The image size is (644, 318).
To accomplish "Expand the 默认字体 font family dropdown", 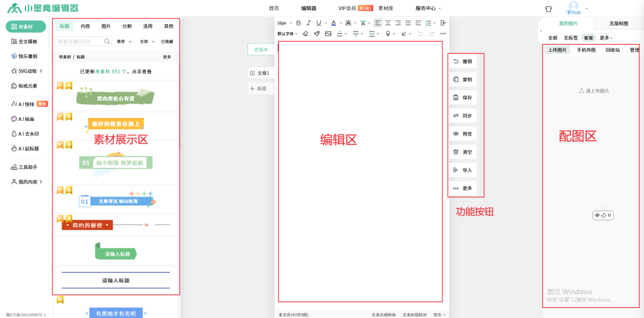I will (287, 34).
